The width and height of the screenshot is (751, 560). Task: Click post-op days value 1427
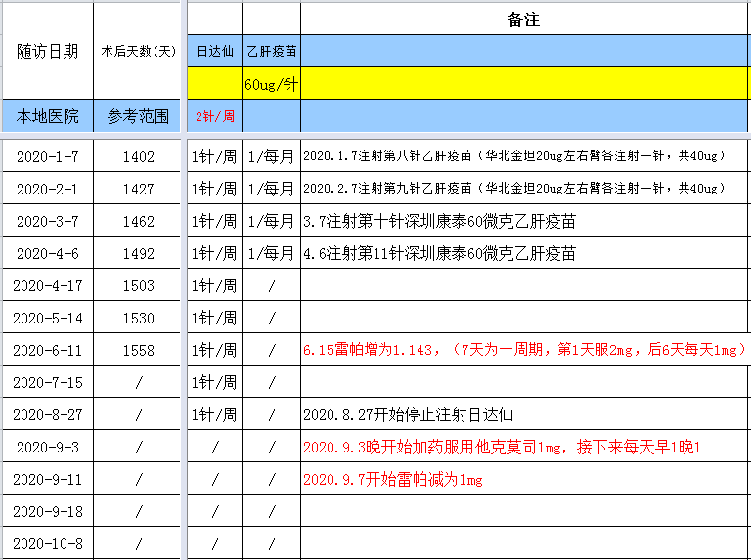click(138, 189)
